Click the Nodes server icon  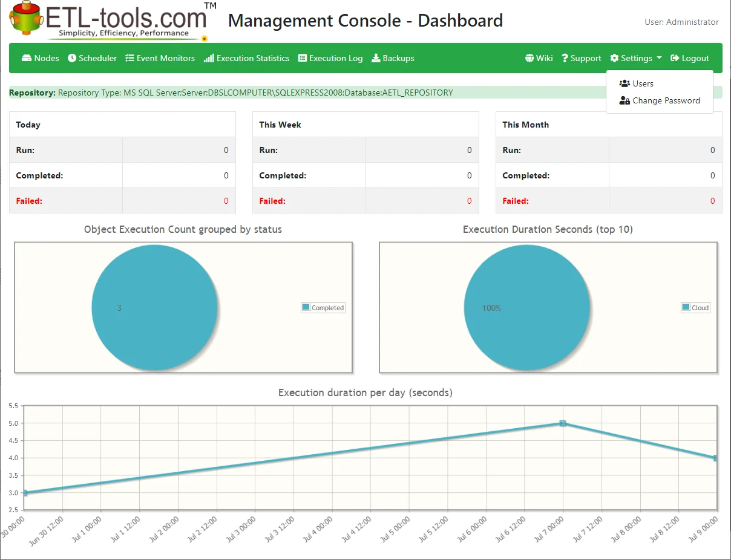pos(27,58)
